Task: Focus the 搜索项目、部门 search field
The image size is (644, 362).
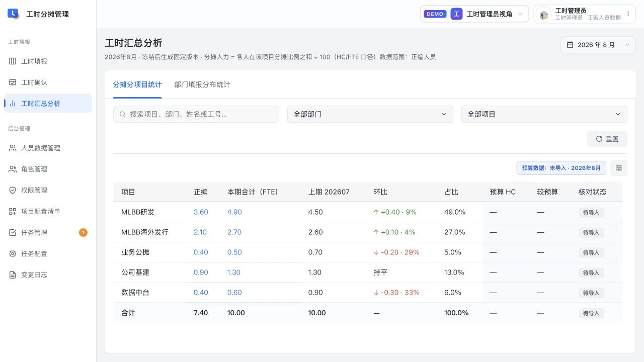Action: tap(196, 114)
